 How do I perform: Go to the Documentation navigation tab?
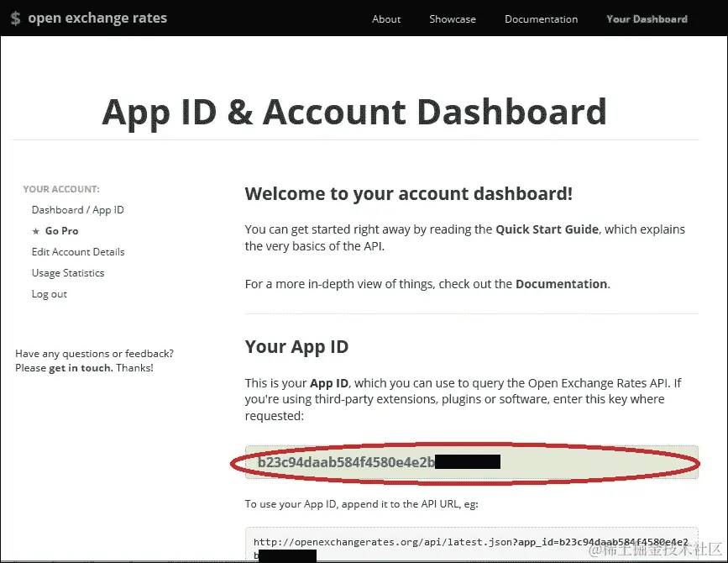point(541,18)
